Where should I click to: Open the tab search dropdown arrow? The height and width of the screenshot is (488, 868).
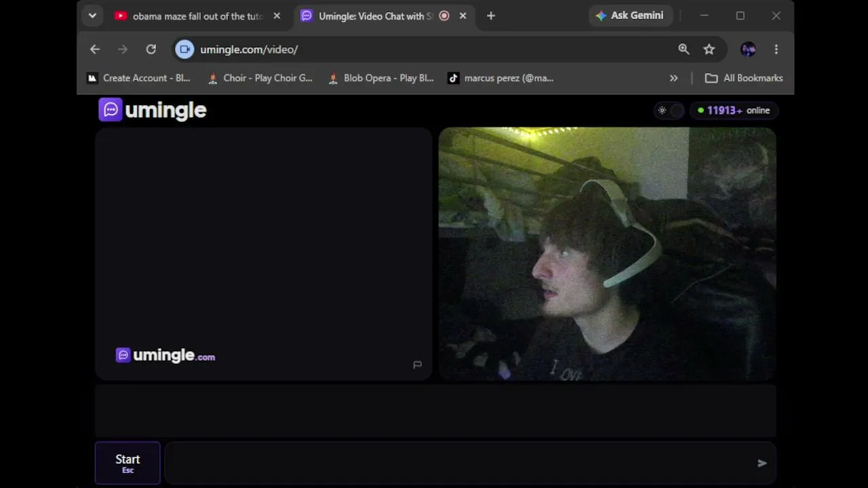pos(92,16)
